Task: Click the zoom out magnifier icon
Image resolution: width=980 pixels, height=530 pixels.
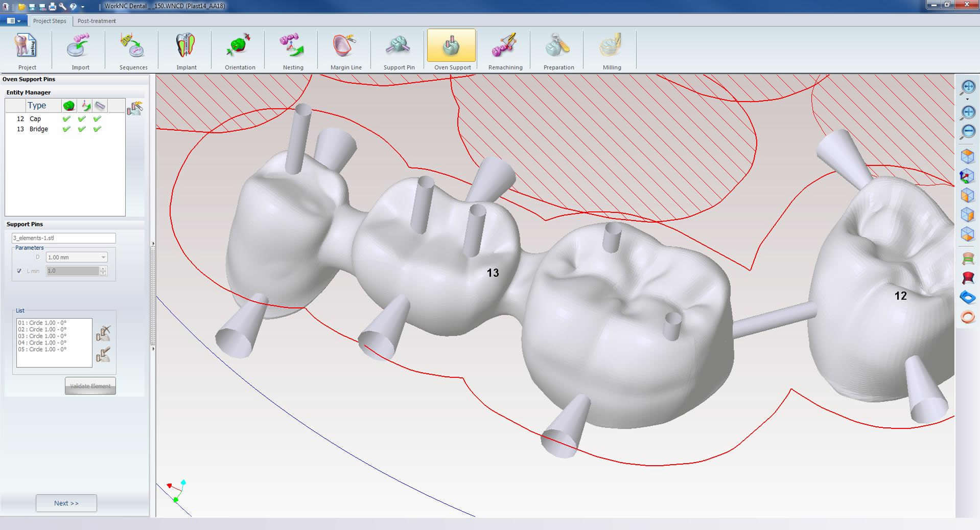Action: 968,131
